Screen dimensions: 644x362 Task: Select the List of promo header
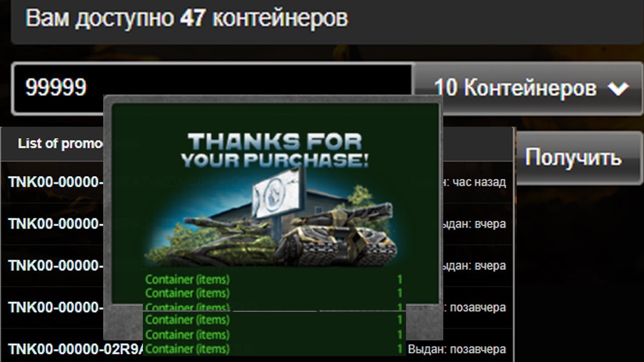[60, 144]
